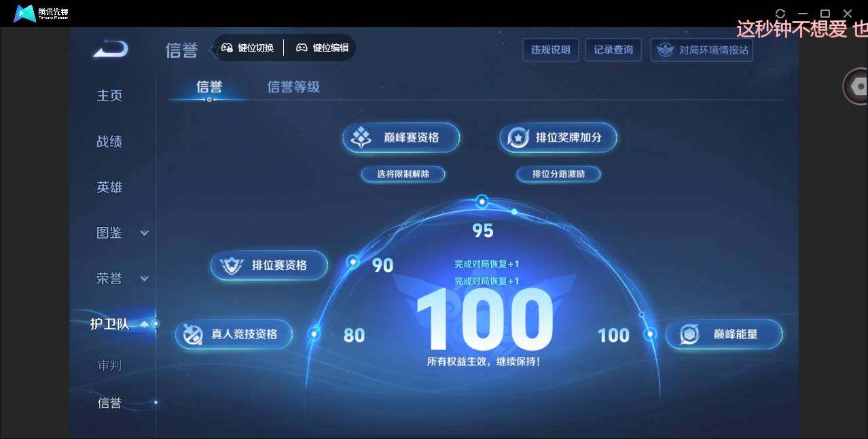The width and height of the screenshot is (868, 439).
Task: Click the gamepad icon beside 键位编辑
Action: (302, 48)
